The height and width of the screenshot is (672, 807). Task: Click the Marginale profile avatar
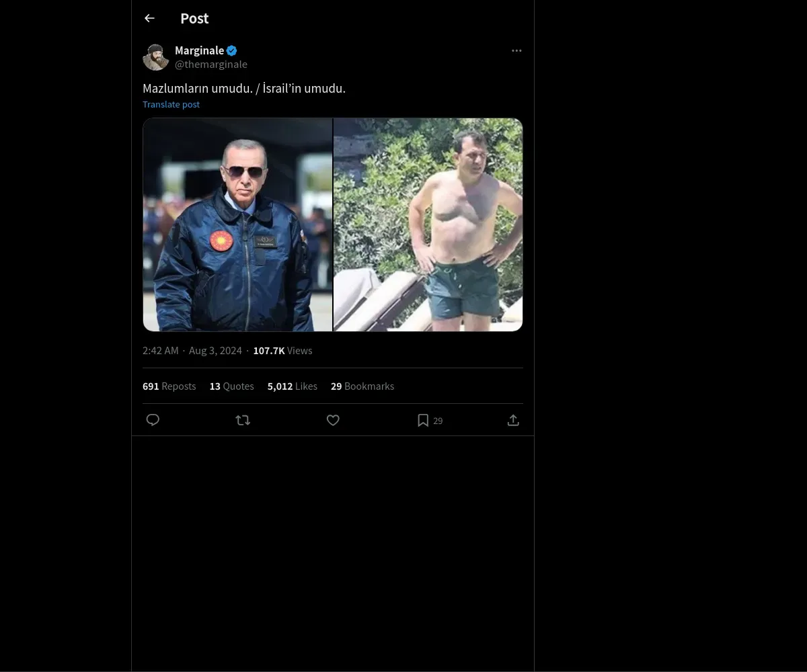point(156,57)
